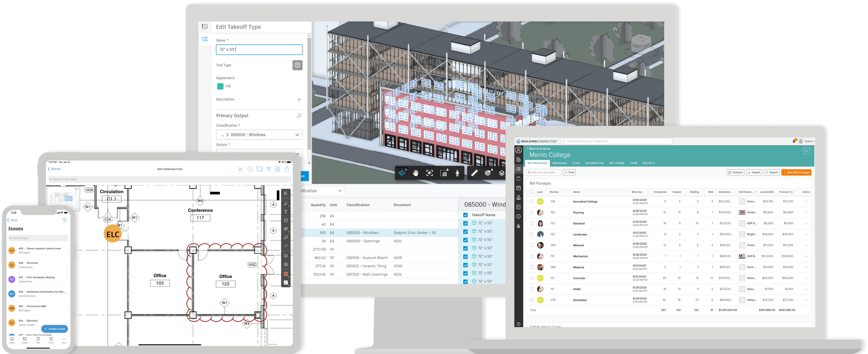Click the Export button
This screenshot has width=868, height=354.
772,172
